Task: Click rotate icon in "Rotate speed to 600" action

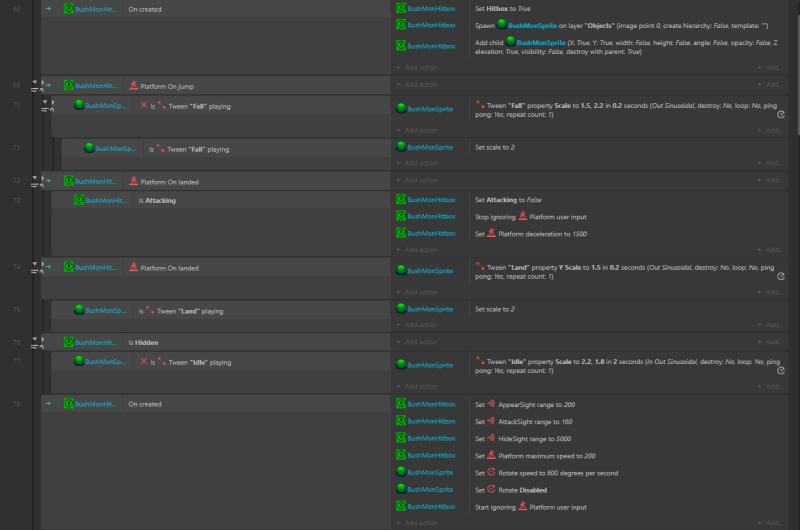Action: (x=491, y=472)
